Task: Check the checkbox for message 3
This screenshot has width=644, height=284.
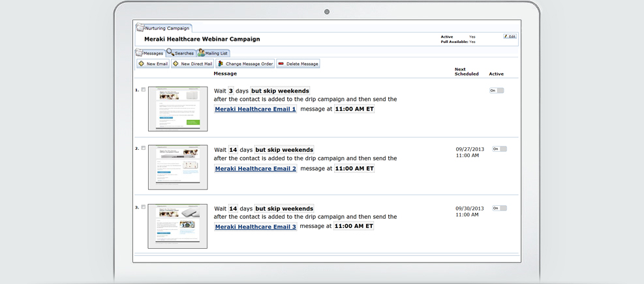Action: (144, 207)
